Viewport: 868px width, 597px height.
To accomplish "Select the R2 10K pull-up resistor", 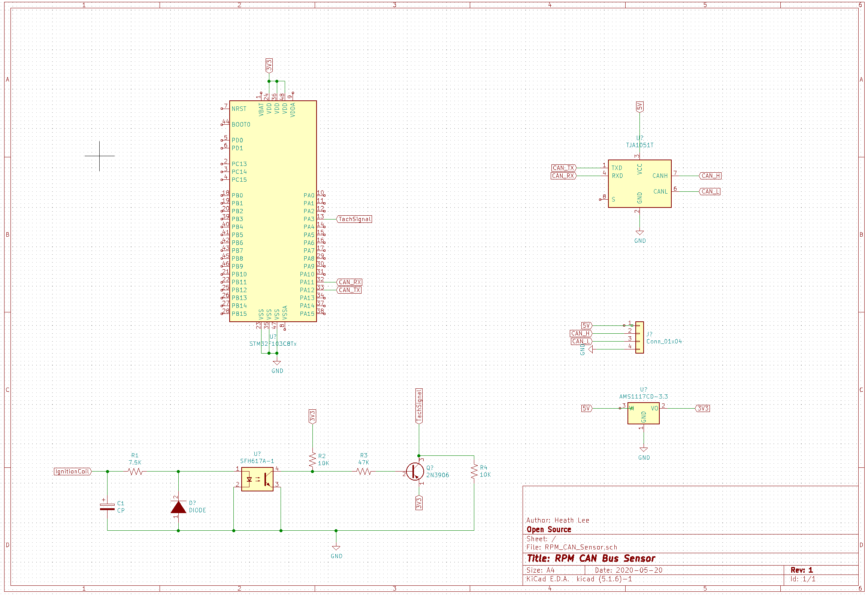I will (312, 460).
